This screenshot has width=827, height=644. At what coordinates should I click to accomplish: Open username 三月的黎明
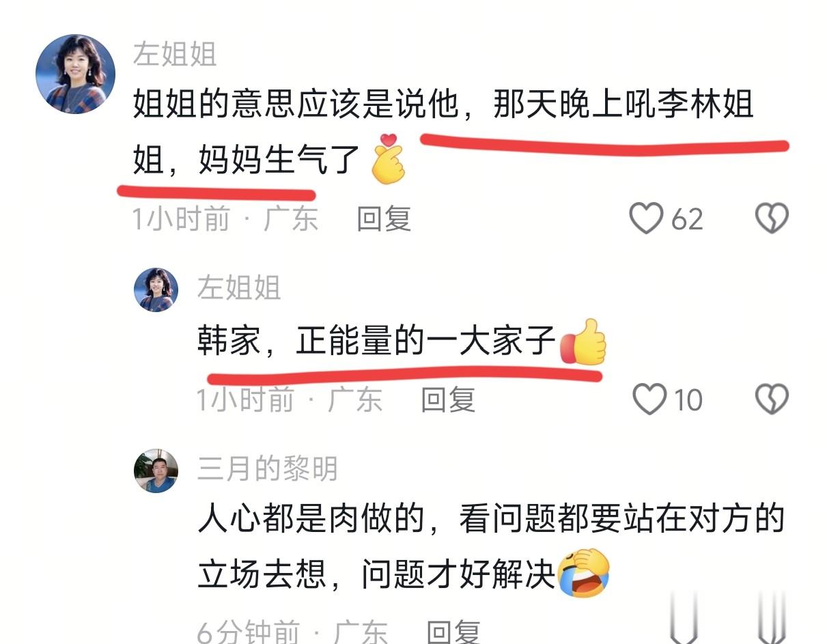[x=268, y=468]
